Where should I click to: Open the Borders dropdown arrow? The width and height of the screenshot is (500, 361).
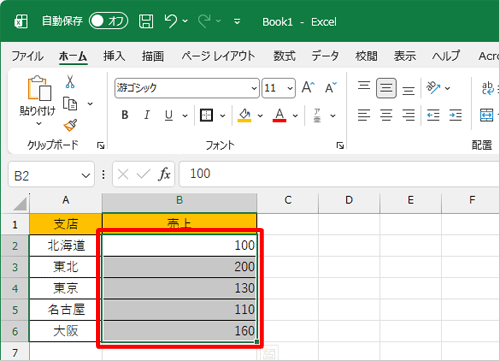click(222, 116)
